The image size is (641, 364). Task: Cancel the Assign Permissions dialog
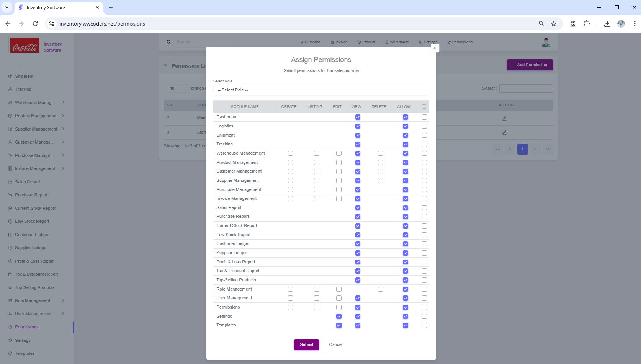click(336, 344)
